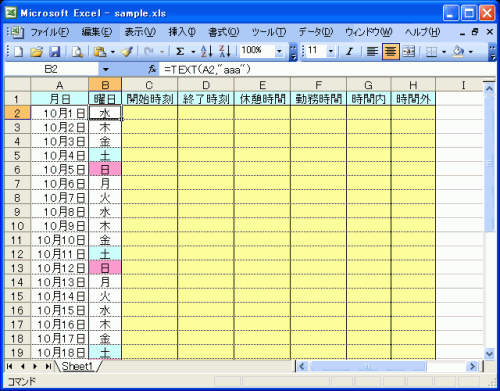Click the horizontal scrollbar left arrow
The width and height of the screenshot is (500, 391).
(x=302, y=366)
